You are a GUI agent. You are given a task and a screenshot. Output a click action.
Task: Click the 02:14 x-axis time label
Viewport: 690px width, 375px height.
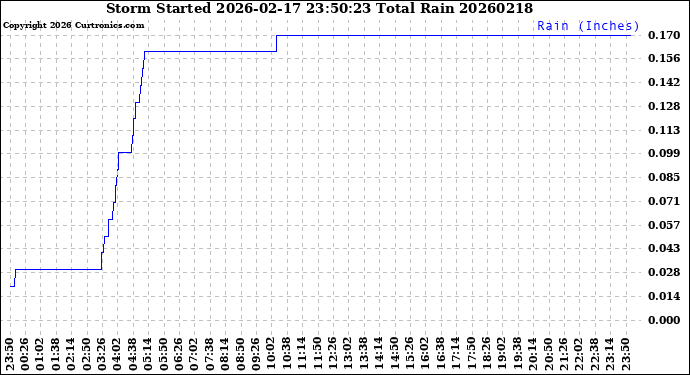71,354
